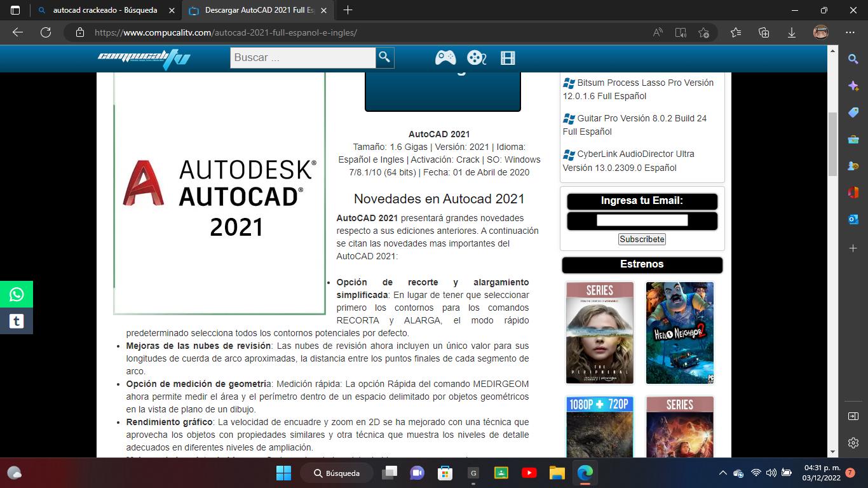Click the film reel icon in header
The image size is (868, 488).
[x=476, y=58]
